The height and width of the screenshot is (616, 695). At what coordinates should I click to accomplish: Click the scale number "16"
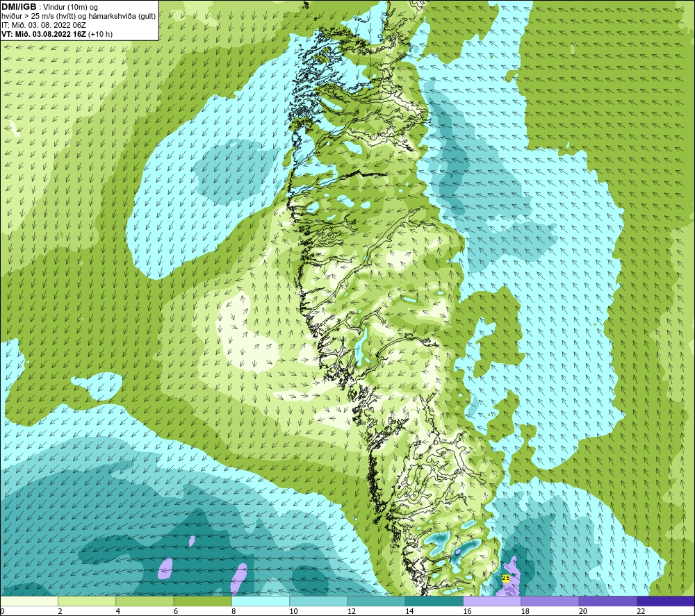point(468,611)
